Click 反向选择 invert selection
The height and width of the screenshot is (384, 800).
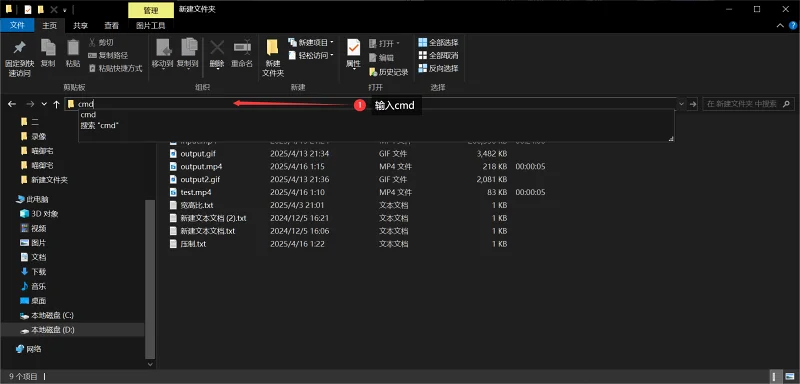point(438,68)
